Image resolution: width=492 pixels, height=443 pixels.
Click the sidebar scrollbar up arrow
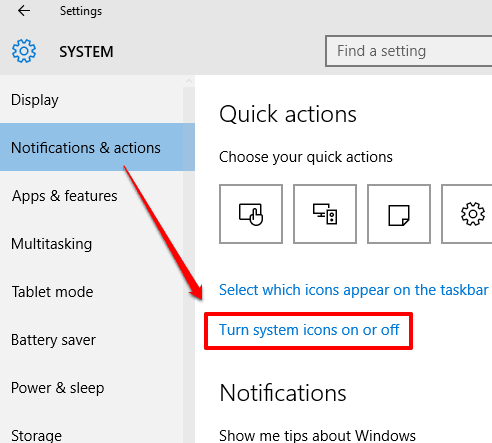tap(189, 81)
